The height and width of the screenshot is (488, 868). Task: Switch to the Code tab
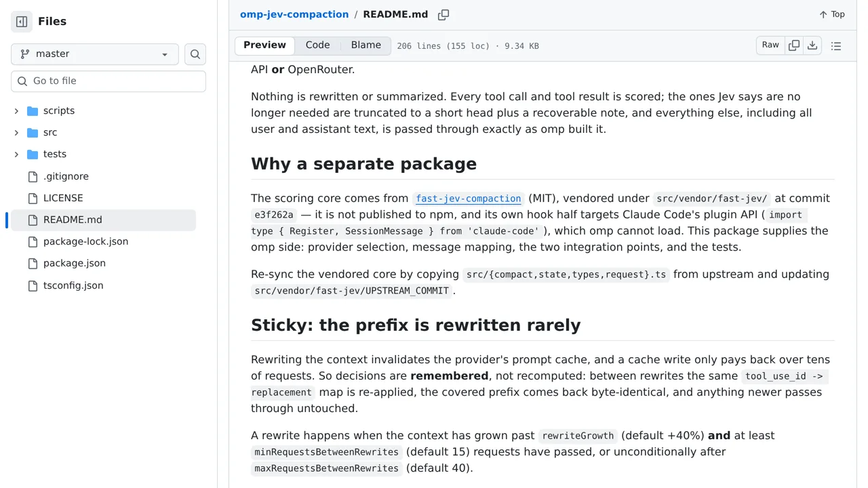(x=317, y=45)
